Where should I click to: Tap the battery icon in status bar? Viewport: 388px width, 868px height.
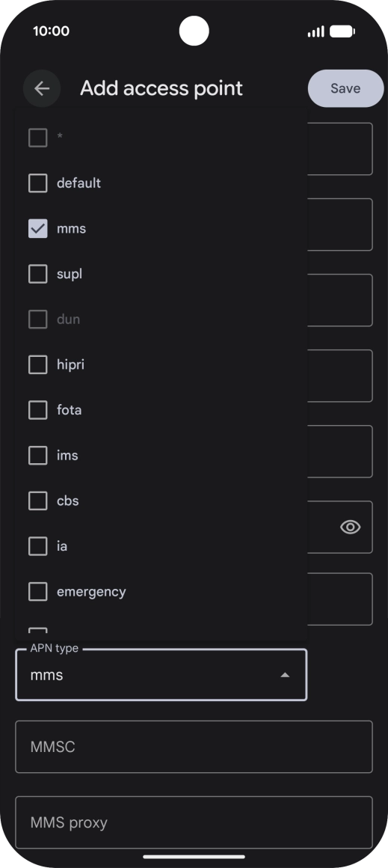pos(342,31)
